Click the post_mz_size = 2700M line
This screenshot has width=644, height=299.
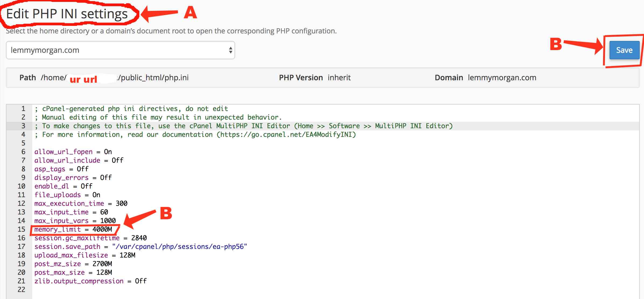[73, 264]
